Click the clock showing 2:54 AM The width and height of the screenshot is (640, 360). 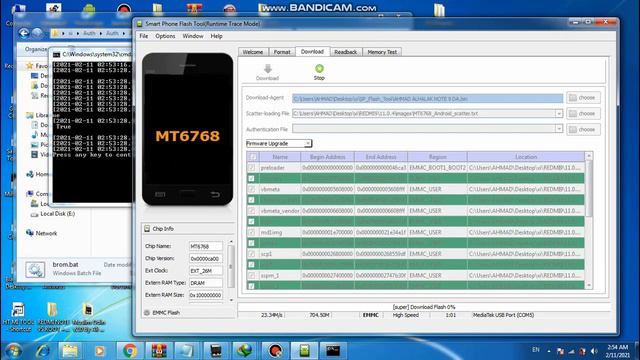(x=618, y=347)
